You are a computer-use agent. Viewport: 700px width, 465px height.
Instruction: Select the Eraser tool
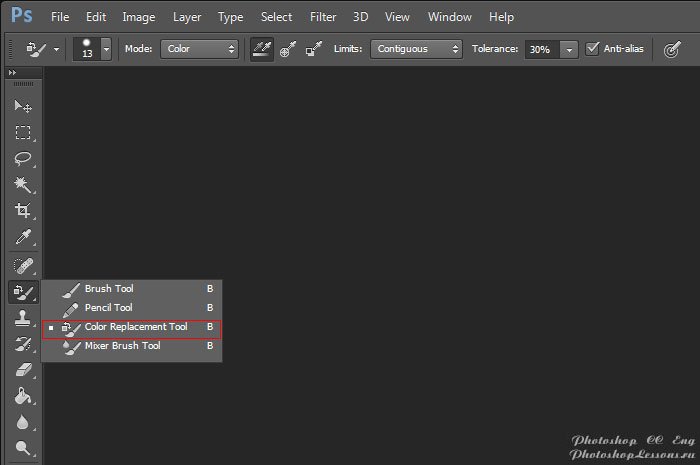click(x=22, y=370)
